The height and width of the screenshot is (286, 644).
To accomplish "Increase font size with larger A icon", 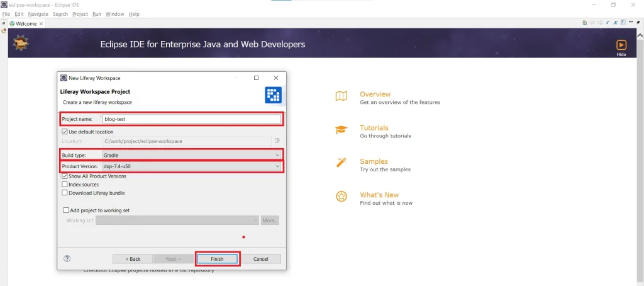I will 616,23.
